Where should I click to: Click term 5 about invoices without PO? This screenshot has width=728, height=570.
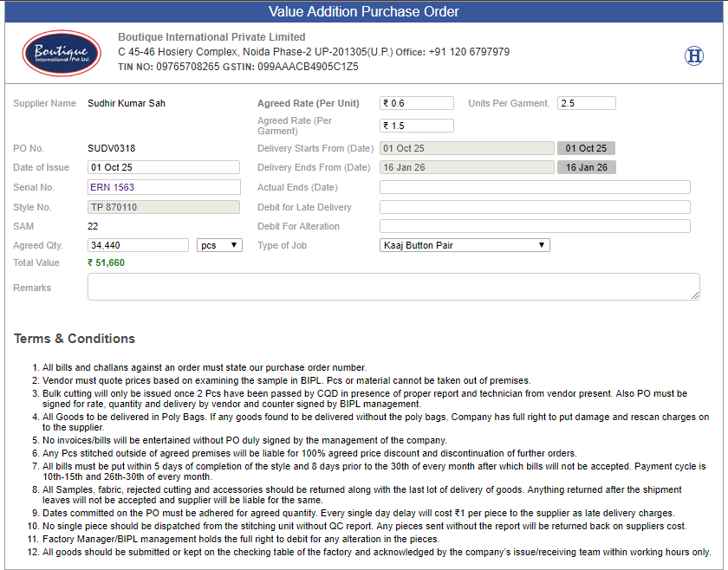pyautogui.click(x=244, y=440)
